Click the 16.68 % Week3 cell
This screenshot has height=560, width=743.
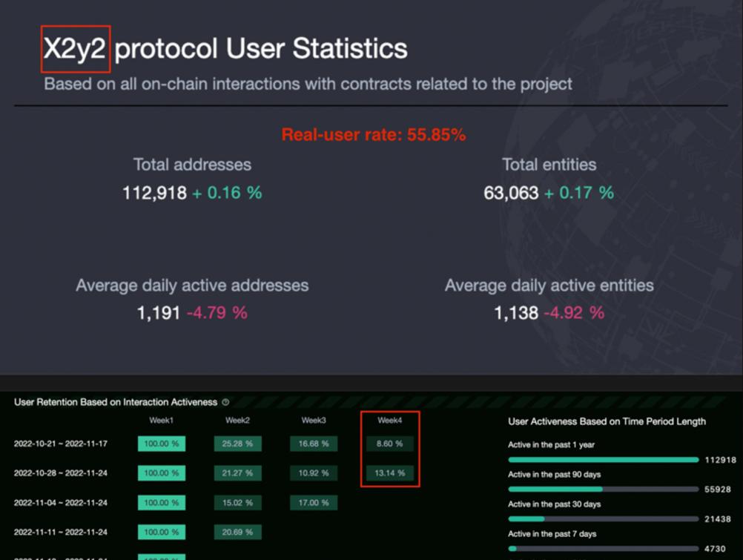click(x=314, y=444)
